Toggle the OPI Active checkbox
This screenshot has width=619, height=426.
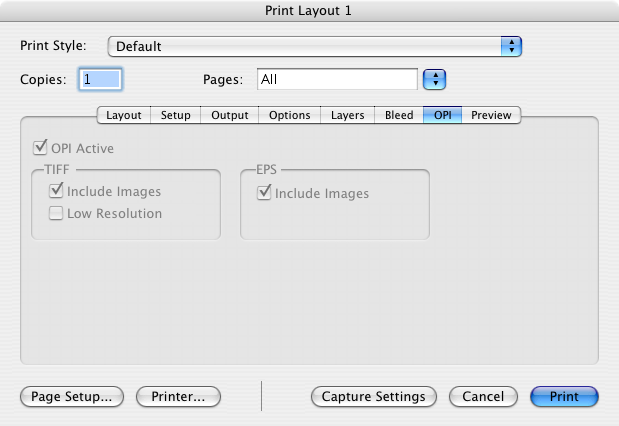pos(41,149)
